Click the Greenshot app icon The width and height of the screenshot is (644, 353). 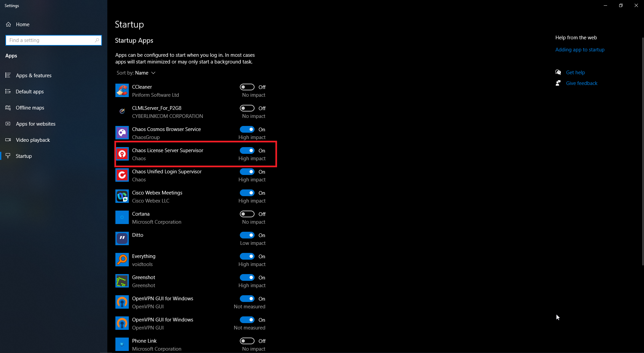click(122, 281)
